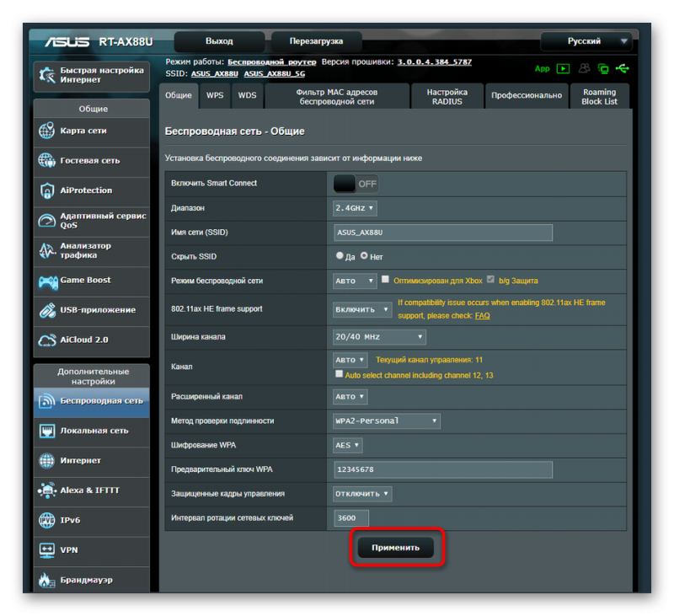Switch to the Общие tab
Viewport: 674px width, 616px height.
[x=179, y=95]
